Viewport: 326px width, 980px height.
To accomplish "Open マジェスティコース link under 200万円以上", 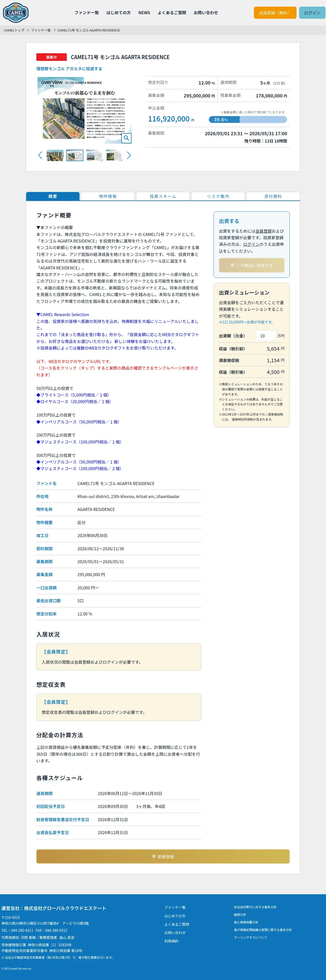I will [79, 442].
